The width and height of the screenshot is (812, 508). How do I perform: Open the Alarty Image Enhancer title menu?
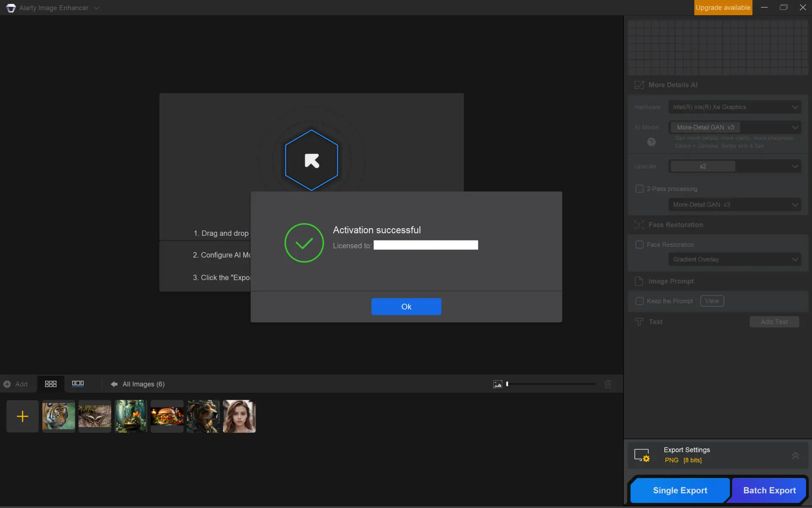[x=96, y=8]
